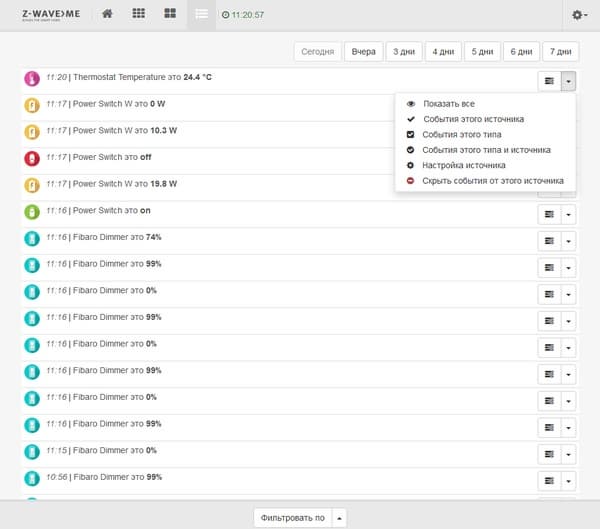Viewport: 600px width, 529px height.
Task: Click green icon of Power Switch on event
Action: [32, 212]
